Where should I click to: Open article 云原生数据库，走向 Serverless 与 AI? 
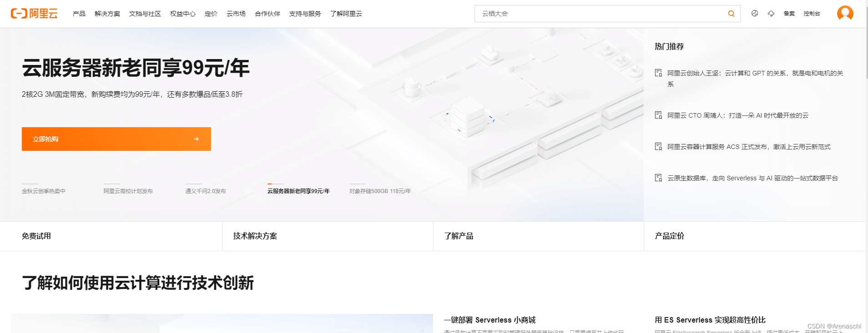(752, 178)
